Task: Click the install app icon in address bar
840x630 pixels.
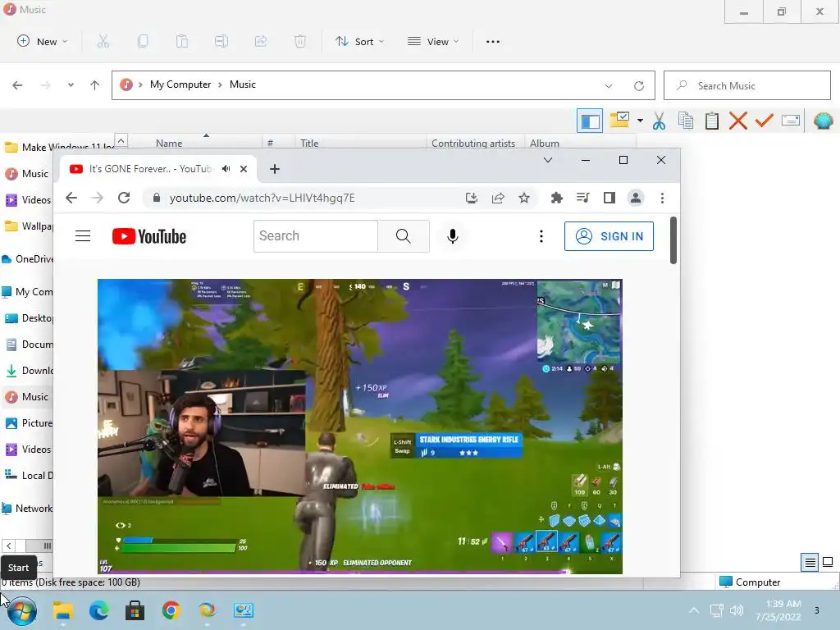Action: [472, 199]
